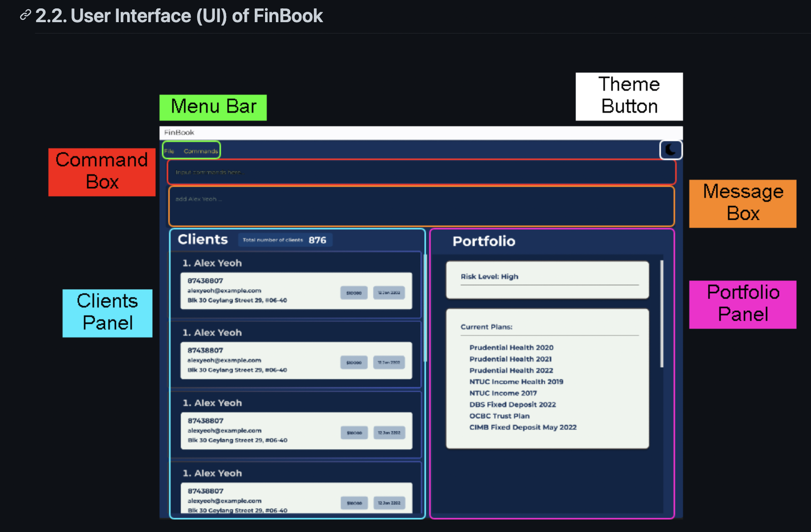The width and height of the screenshot is (811, 532).
Task: Open the File menu
Action: [x=169, y=151]
